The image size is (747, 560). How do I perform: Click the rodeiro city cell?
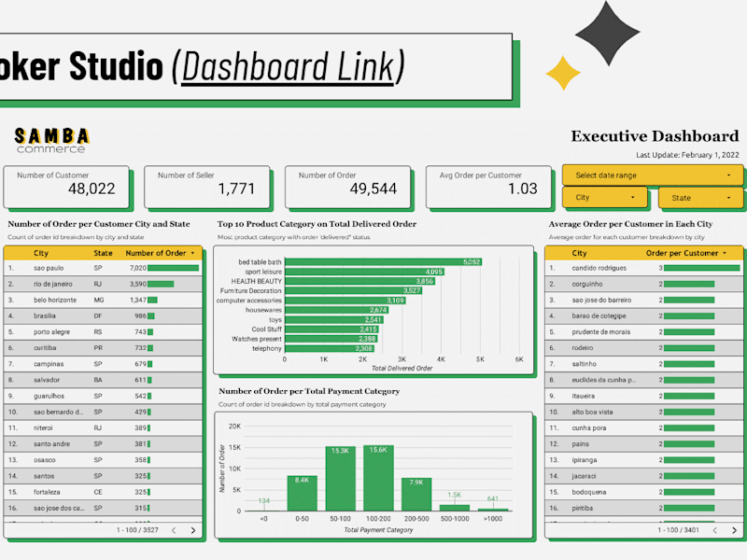(582, 347)
